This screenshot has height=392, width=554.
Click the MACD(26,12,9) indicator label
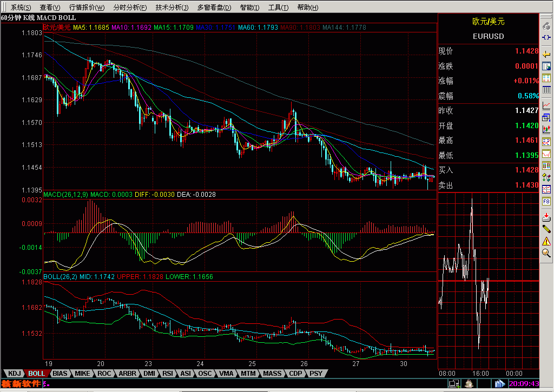point(65,195)
